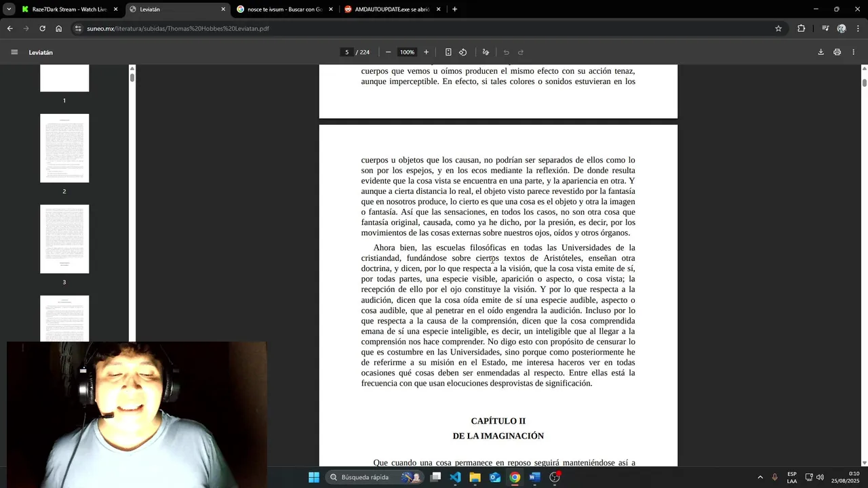Open the Chrome extensions puzzle icon
Screen dimensions: 868x488
click(802, 28)
